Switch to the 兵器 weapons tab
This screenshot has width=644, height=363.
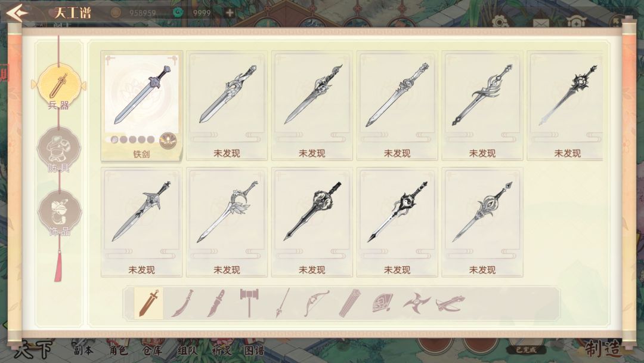58,89
